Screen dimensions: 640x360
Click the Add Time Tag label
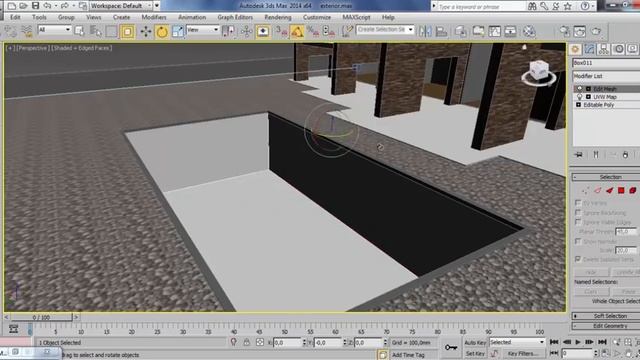[x=408, y=355]
